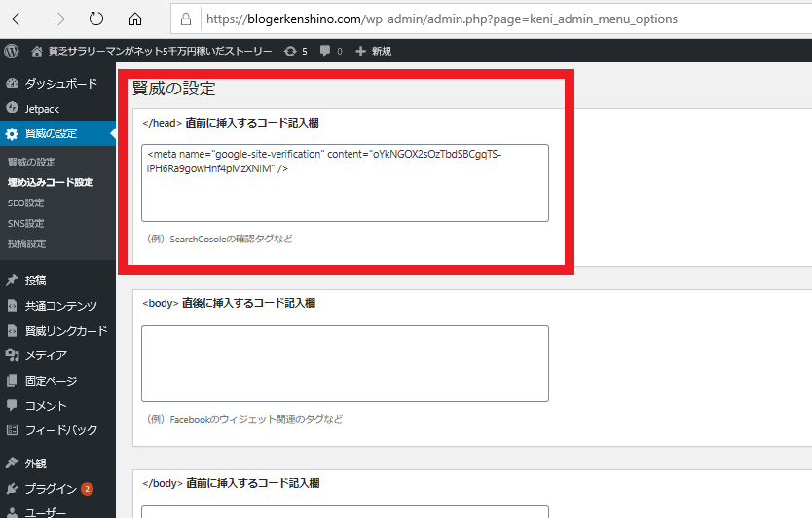Click the document icon beside 共通コンテンツ
Screen dimensions: 812x518
point(12,306)
